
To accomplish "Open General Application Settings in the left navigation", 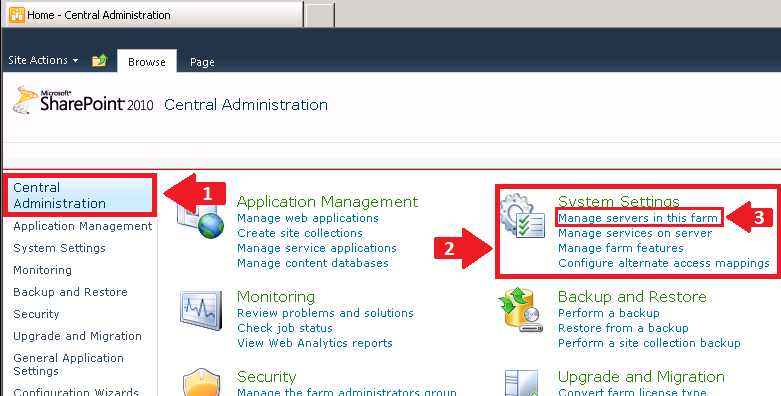I will tap(68, 365).
